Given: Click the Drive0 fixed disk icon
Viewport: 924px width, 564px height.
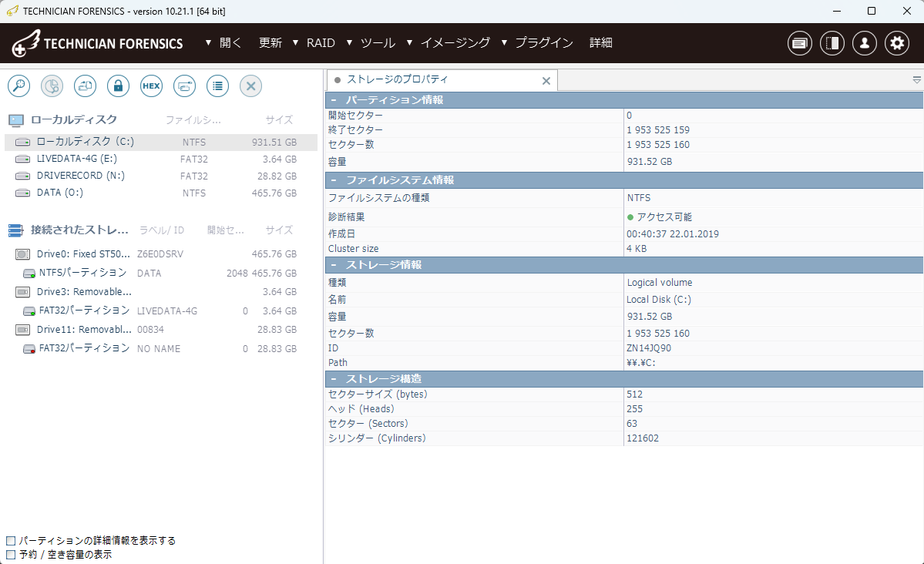Looking at the screenshot, I should [x=22, y=254].
